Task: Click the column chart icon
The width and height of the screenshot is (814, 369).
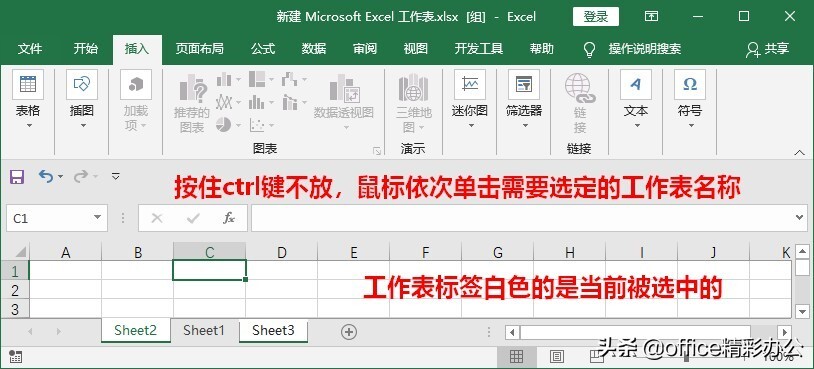Action: (x=224, y=79)
